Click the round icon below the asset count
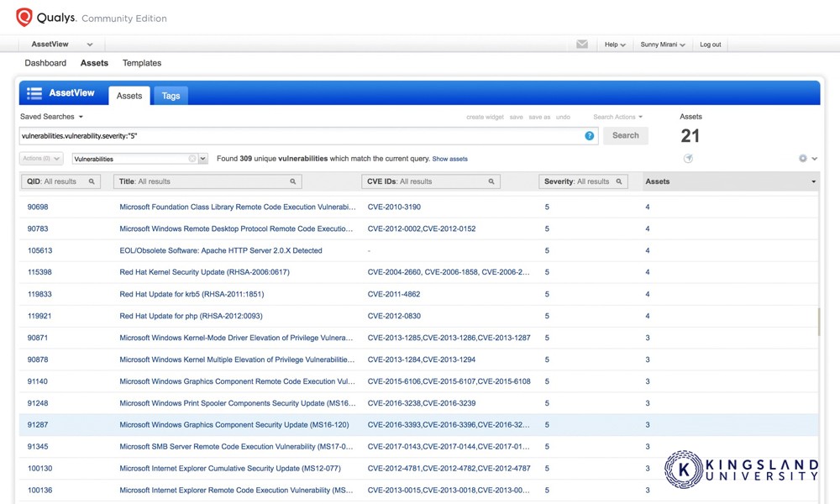This screenshot has height=504, width=840. (x=689, y=158)
